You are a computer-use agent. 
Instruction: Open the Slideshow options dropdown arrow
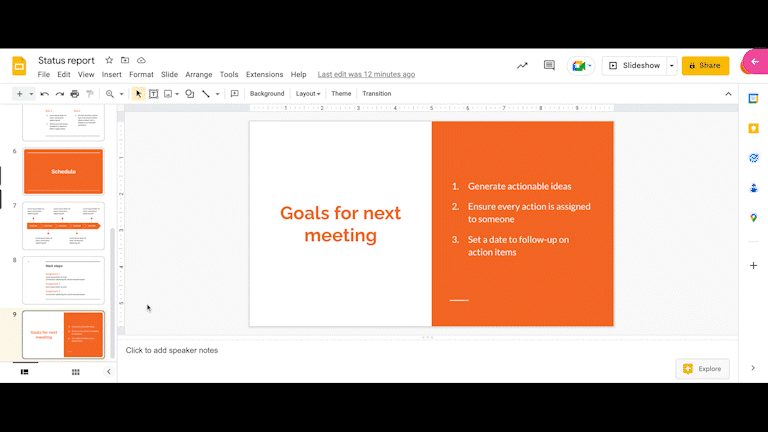click(x=672, y=66)
